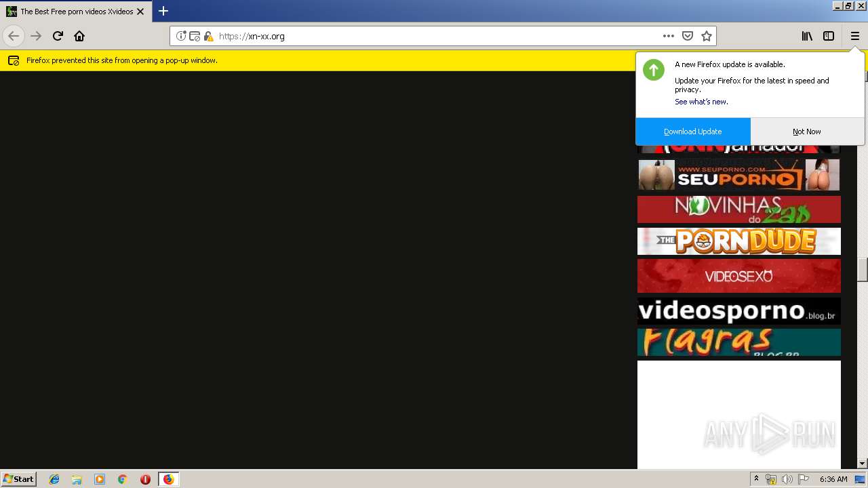Open Windows Explorer from the taskbar
Image resolution: width=868 pixels, height=488 pixels.
coord(77,479)
